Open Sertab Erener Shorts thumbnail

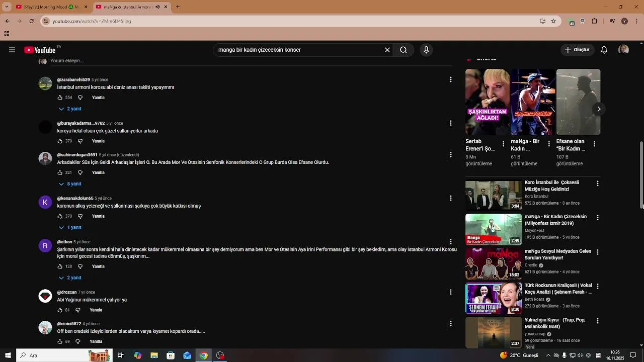488,102
